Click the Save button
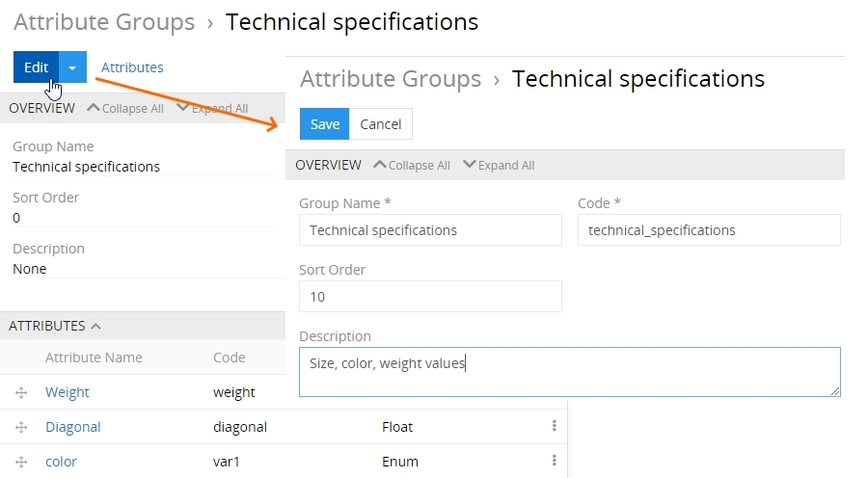 click(324, 124)
